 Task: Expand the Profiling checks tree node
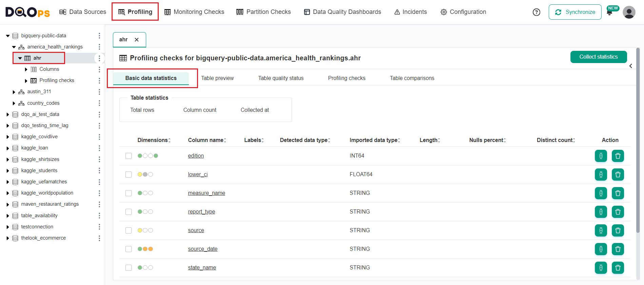26,81
